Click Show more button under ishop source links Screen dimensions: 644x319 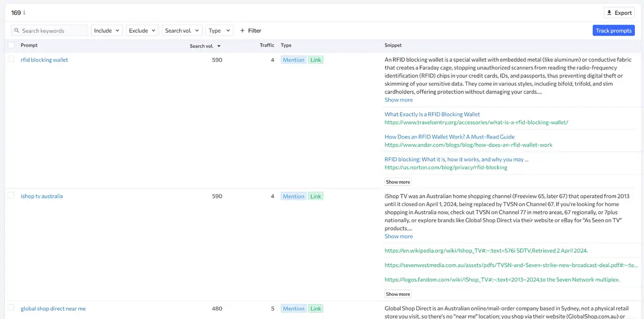[398, 294]
